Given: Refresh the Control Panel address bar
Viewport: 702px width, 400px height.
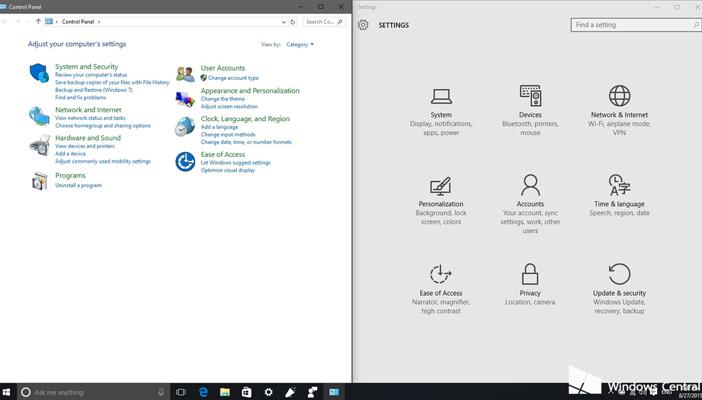Looking at the screenshot, I should click(292, 21).
